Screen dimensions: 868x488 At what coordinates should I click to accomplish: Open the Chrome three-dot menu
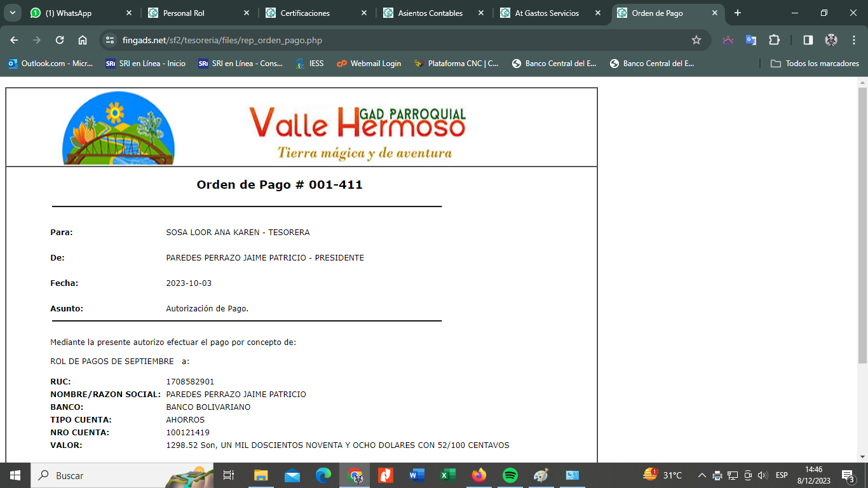(854, 40)
